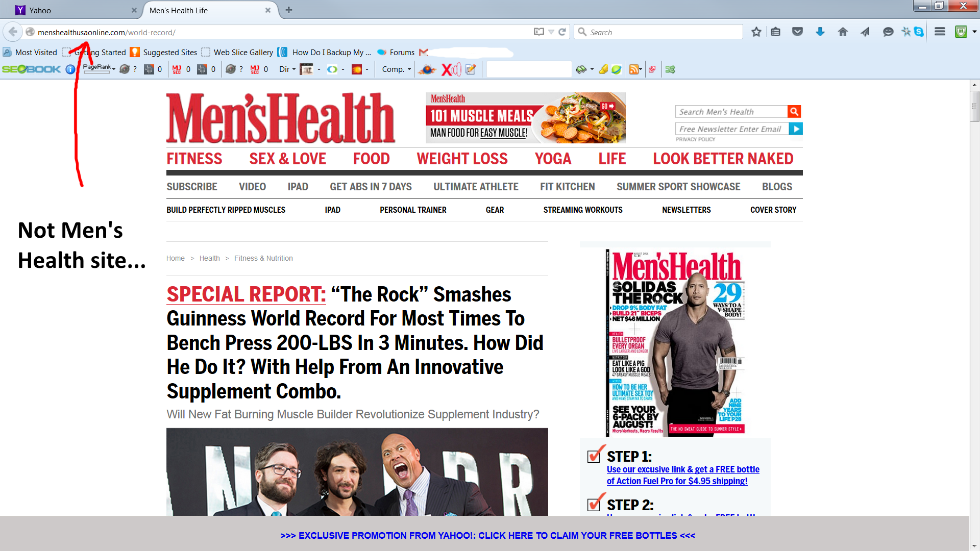Click the Health breadcrumb link

coord(209,258)
